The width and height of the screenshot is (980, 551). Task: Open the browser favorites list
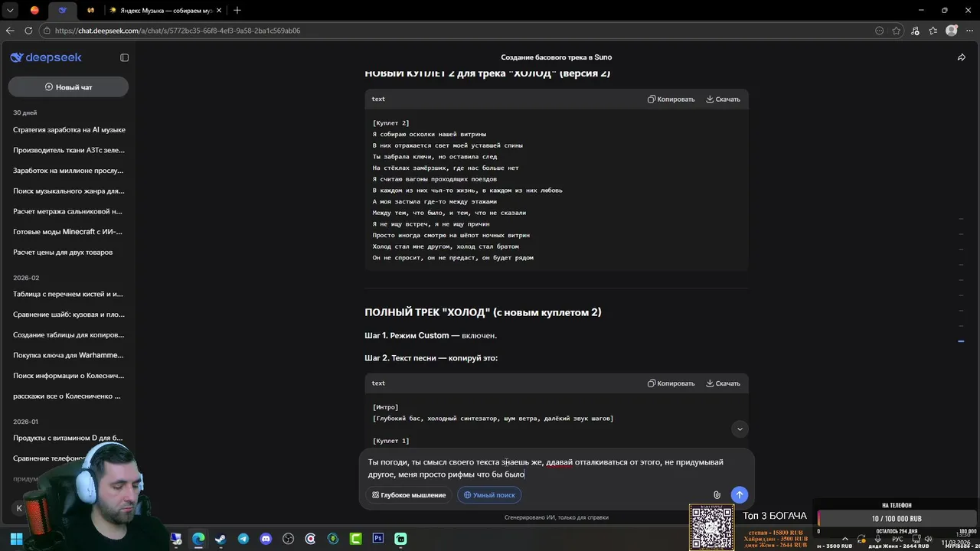[933, 31]
